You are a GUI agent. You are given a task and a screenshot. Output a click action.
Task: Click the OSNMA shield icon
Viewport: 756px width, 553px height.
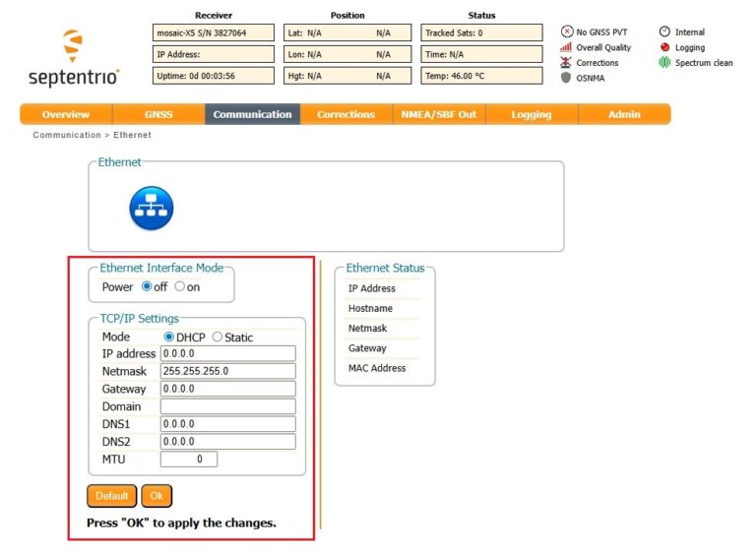pyautogui.click(x=566, y=78)
